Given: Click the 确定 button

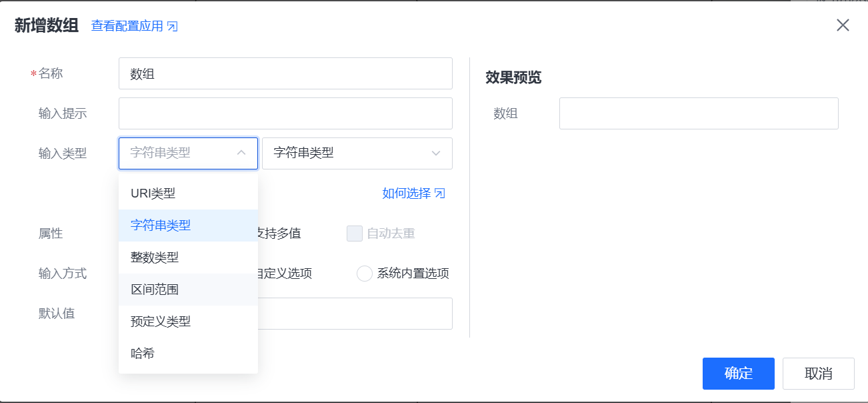Looking at the screenshot, I should click(738, 374).
